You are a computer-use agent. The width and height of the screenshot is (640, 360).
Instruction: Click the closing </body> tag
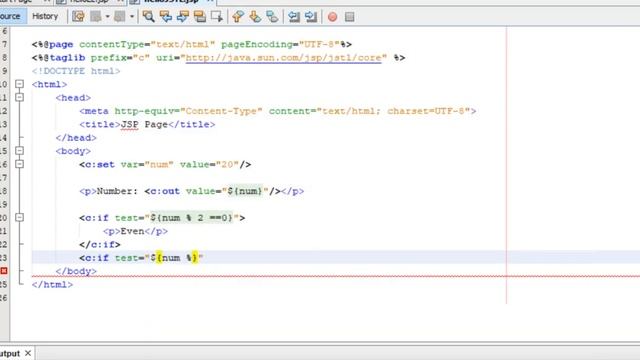click(76, 271)
